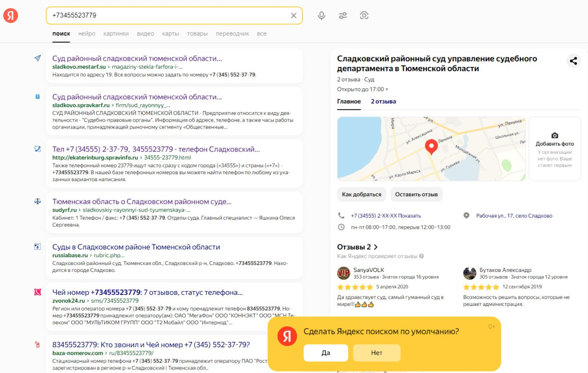Clear the search field with the X icon
588x373 pixels.
click(x=294, y=16)
